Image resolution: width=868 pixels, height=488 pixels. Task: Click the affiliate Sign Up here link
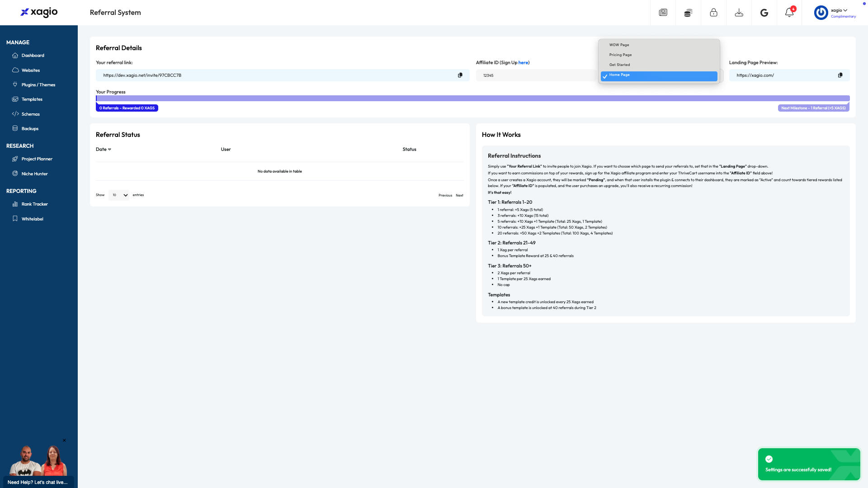coord(523,63)
